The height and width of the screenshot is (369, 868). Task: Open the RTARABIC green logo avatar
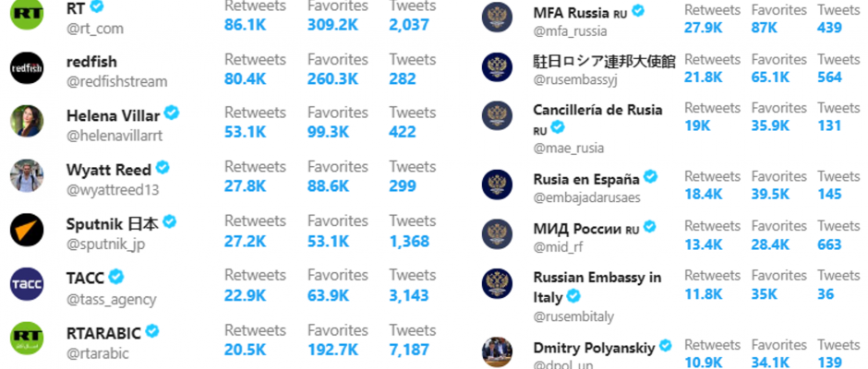27,339
